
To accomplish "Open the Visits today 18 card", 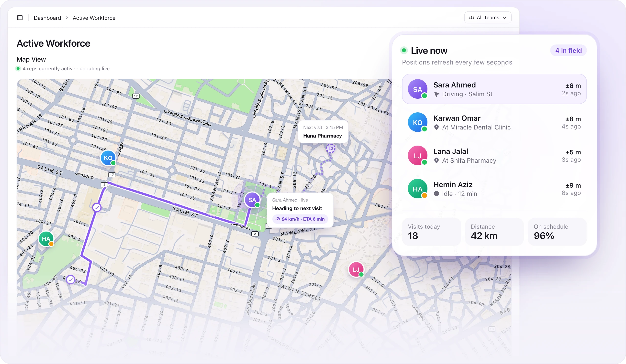I will tap(431, 232).
